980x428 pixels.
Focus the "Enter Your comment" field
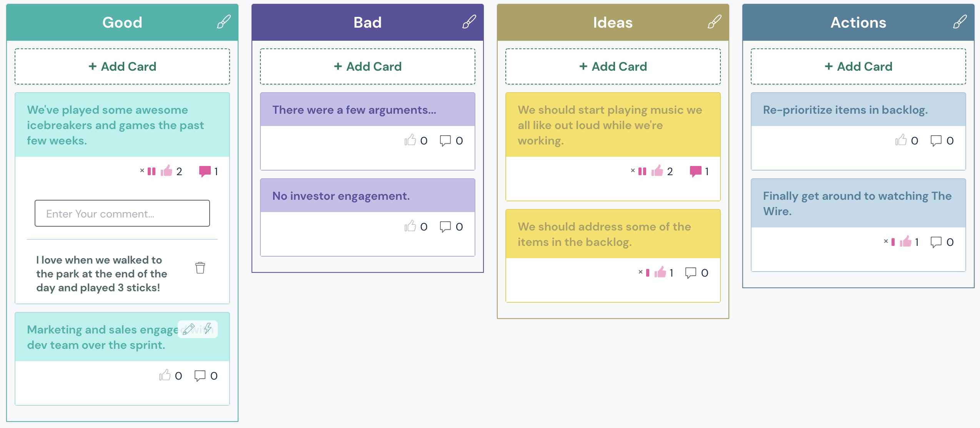122,213
